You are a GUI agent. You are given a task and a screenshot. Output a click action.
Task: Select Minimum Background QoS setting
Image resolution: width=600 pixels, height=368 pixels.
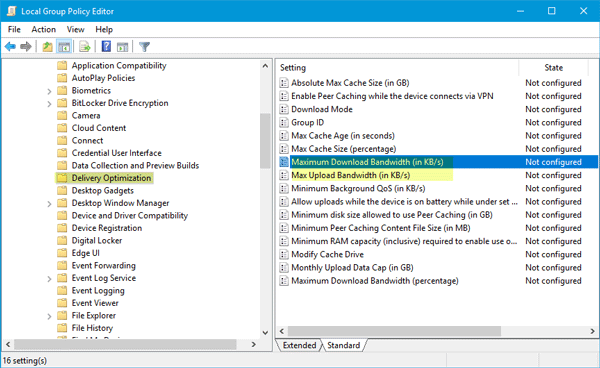click(x=358, y=189)
